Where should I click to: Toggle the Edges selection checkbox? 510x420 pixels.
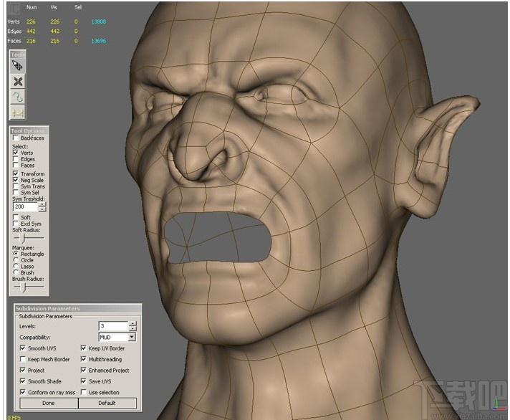click(x=16, y=159)
